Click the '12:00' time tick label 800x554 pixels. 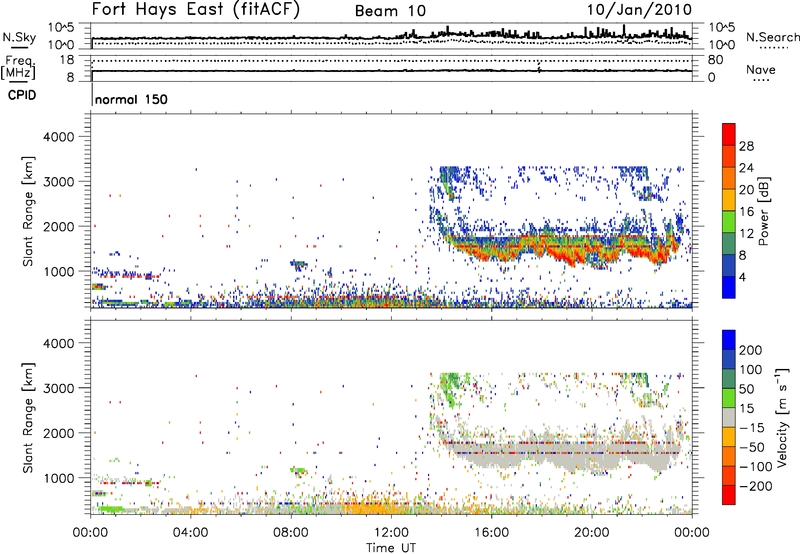click(x=391, y=533)
